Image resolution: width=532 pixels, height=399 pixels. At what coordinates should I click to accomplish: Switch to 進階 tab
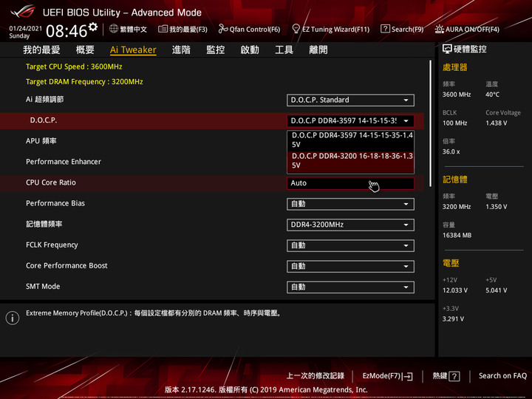pos(181,50)
